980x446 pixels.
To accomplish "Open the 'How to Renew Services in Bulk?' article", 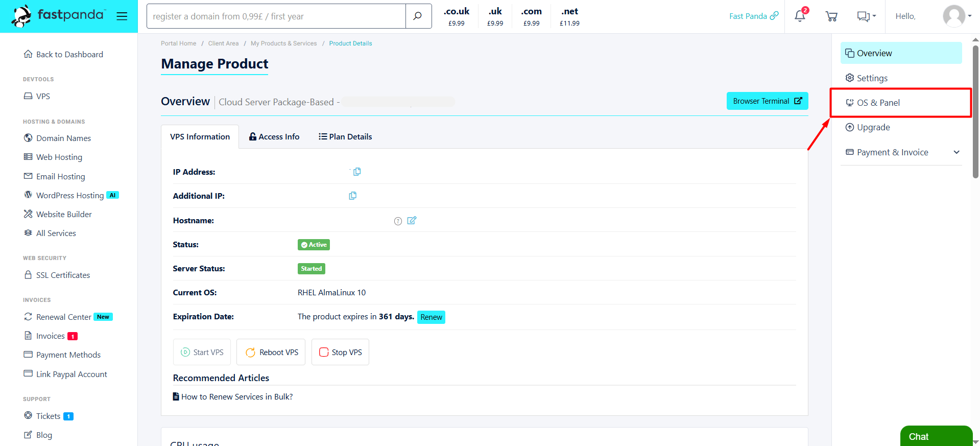I will 233,397.
